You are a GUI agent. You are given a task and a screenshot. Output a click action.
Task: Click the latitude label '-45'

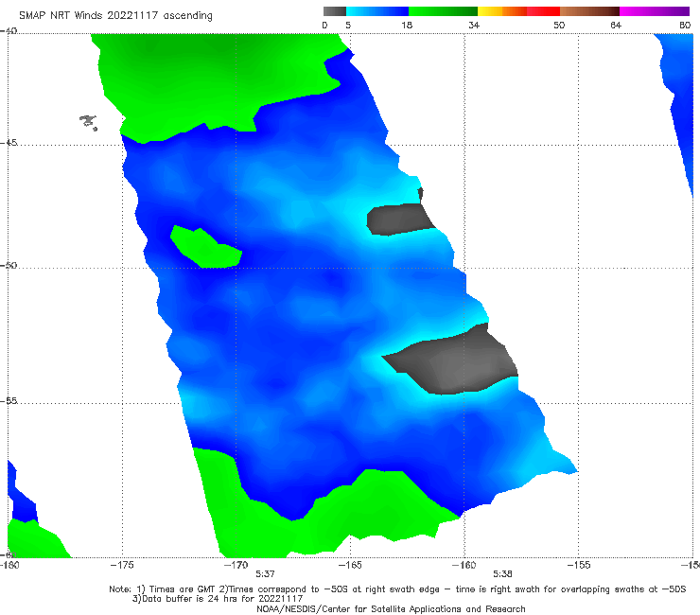click(x=9, y=143)
